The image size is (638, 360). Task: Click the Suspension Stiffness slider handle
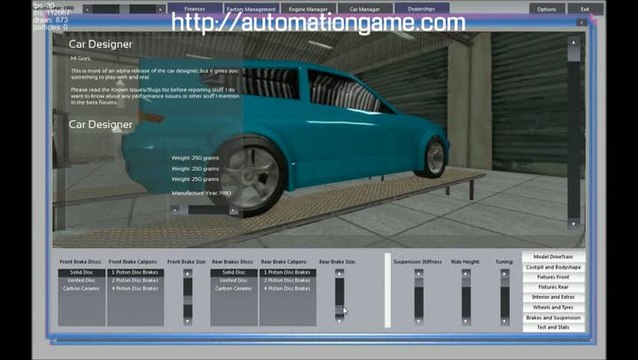(x=419, y=283)
